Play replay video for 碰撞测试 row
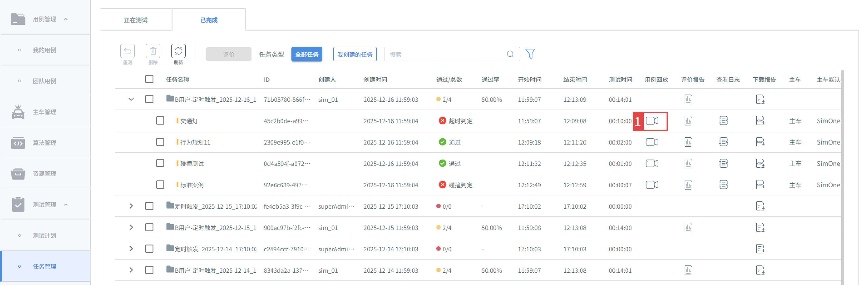Screen dimensions: 868x285 [x=652, y=164]
